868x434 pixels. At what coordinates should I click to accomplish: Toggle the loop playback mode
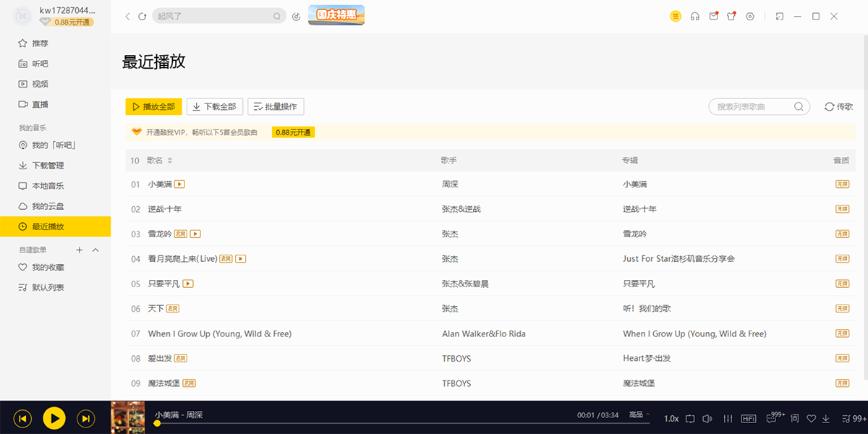point(690,419)
